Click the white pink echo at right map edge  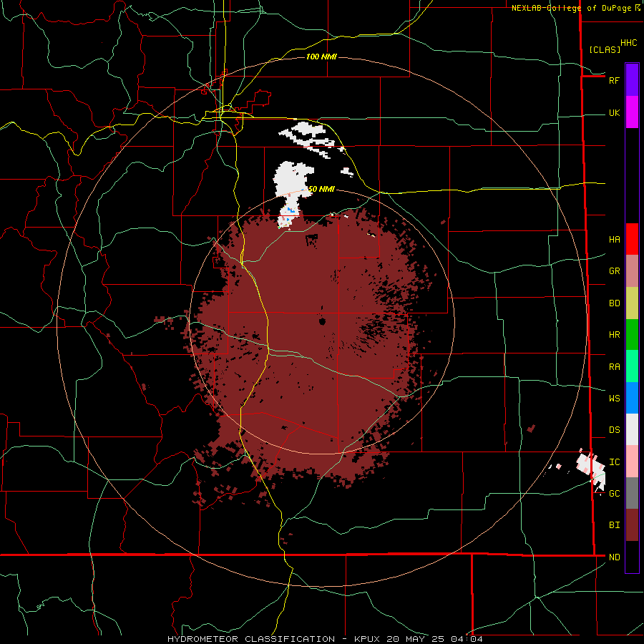pyautogui.click(x=592, y=470)
